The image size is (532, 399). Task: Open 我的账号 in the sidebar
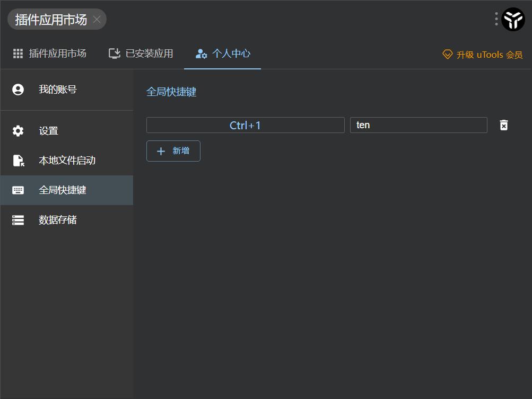tap(67, 90)
